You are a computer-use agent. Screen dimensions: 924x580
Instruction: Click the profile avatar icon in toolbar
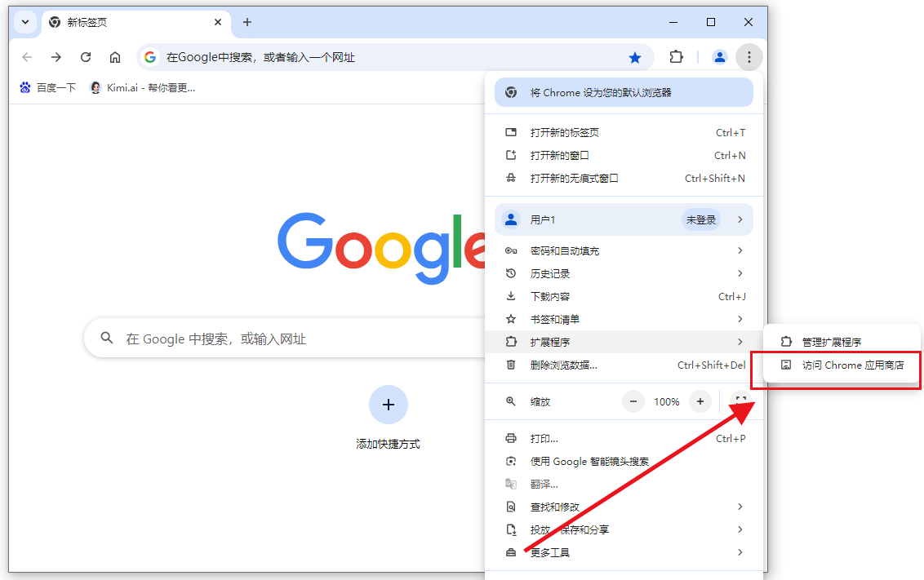pos(719,57)
